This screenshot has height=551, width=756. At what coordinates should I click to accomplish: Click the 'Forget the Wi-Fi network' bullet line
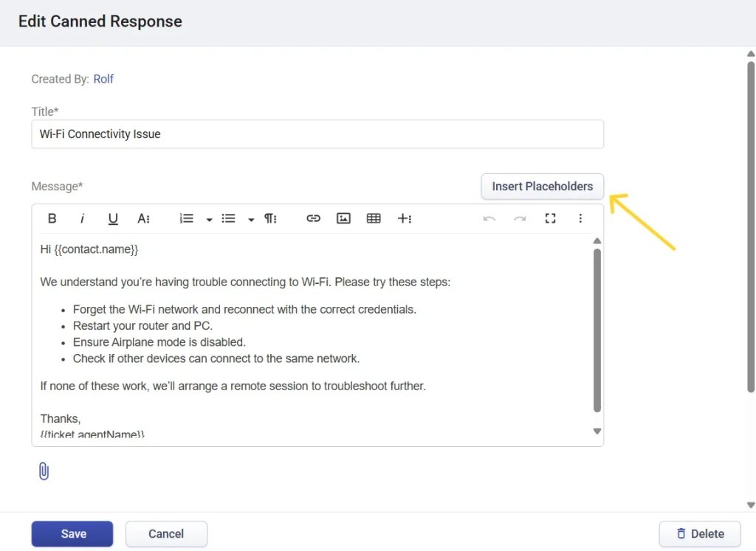[244, 310]
